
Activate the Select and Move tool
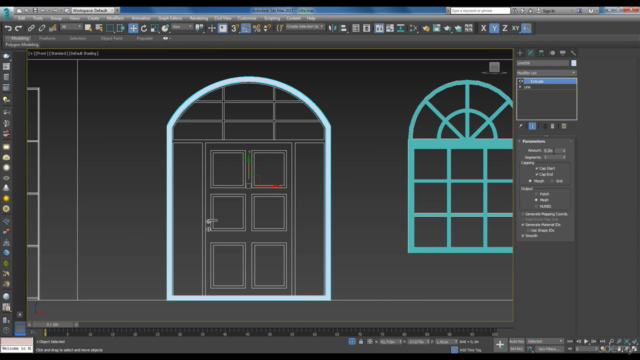(x=133, y=28)
